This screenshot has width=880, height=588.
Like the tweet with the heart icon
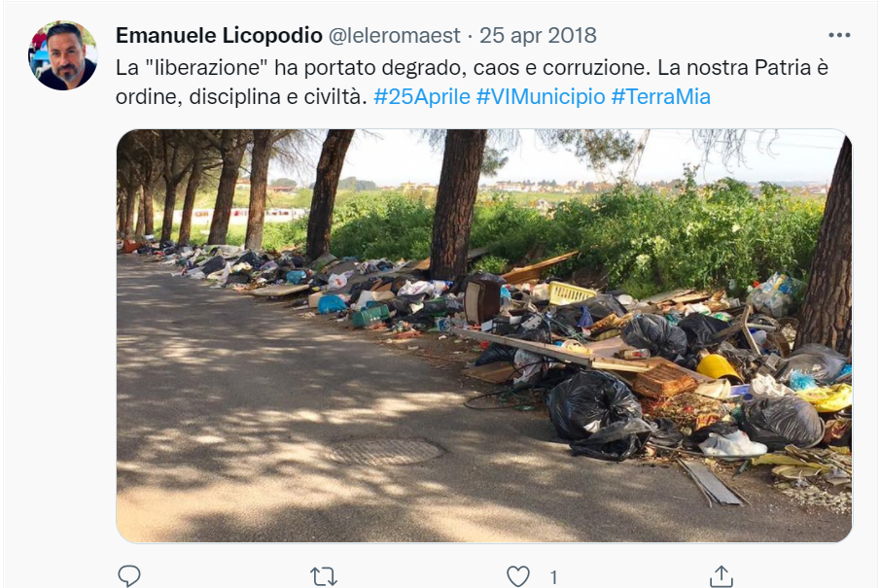pyautogui.click(x=518, y=576)
